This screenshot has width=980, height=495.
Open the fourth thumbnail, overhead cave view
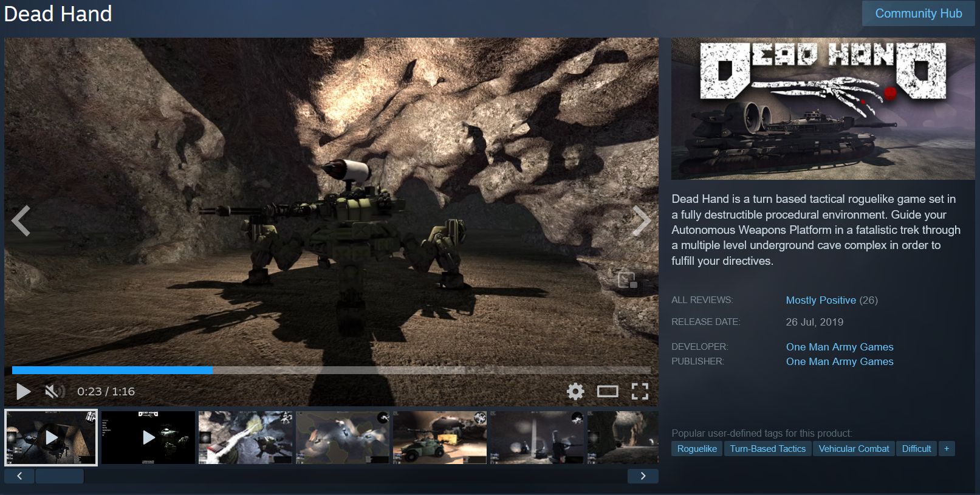tap(343, 437)
